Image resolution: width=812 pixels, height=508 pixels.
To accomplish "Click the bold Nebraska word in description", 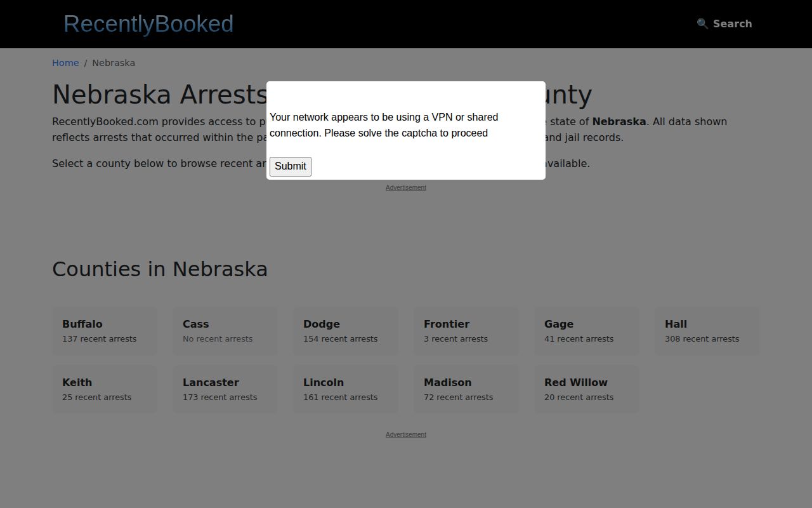I will point(619,121).
